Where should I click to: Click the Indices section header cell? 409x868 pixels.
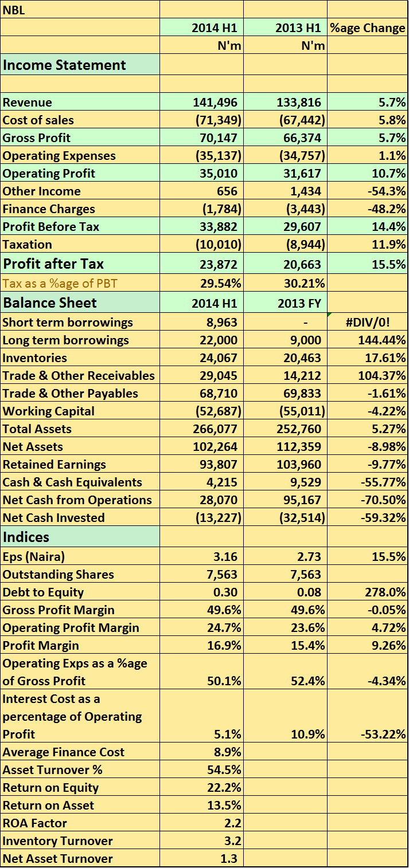[80, 537]
